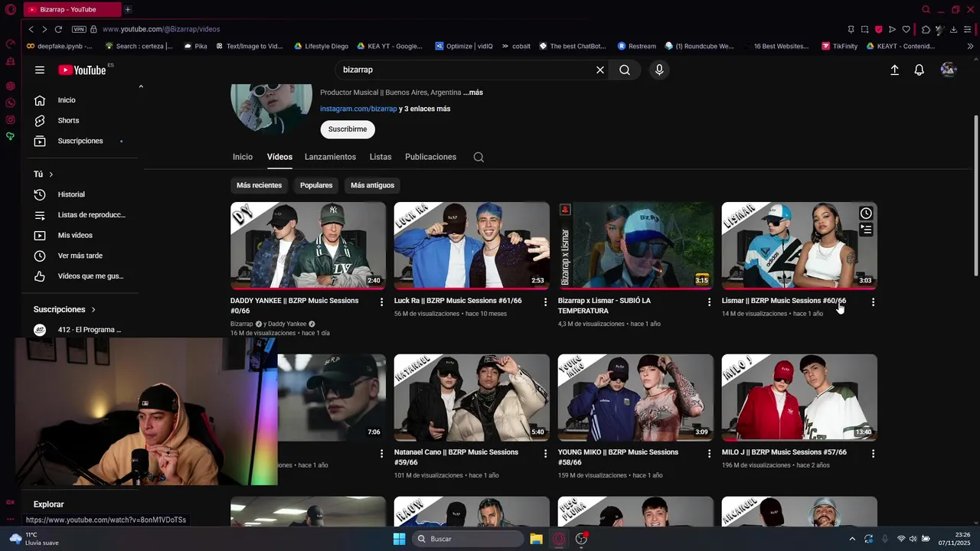Filter by Populares chip

pyautogui.click(x=316, y=185)
